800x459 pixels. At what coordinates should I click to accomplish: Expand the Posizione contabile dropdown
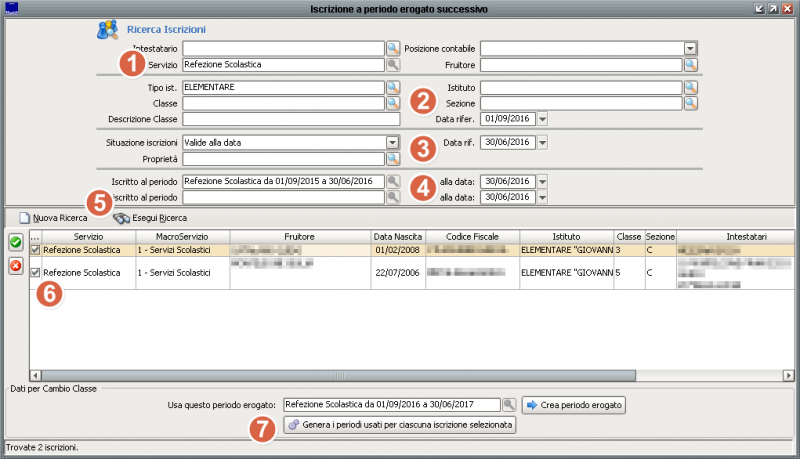click(x=690, y=48)
